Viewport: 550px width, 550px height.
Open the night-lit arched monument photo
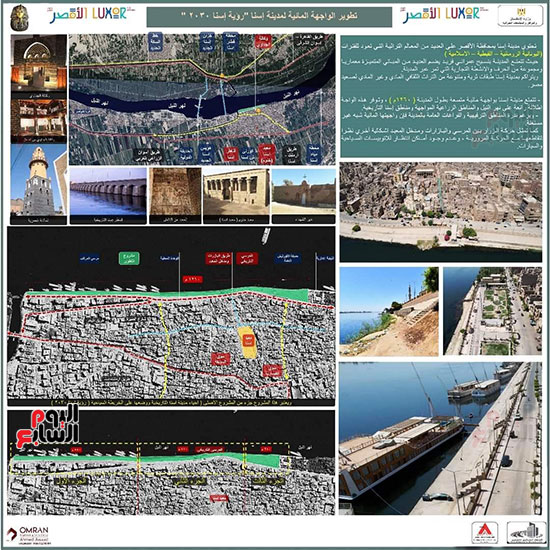pos(39,63)
